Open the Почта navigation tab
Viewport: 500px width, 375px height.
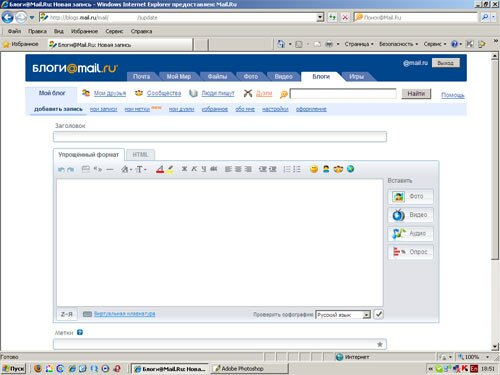141,76
